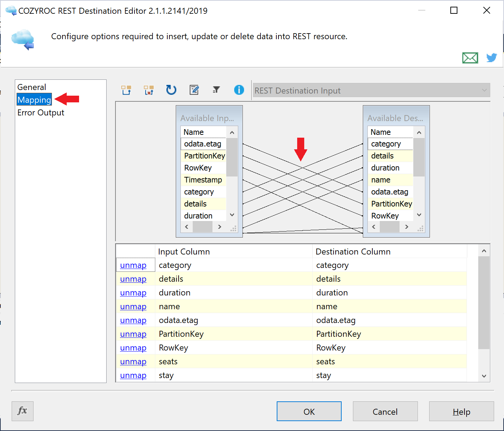Click Name header in Available Destination list
Viewport: 504px width, 431px height.
pos(390,132)
